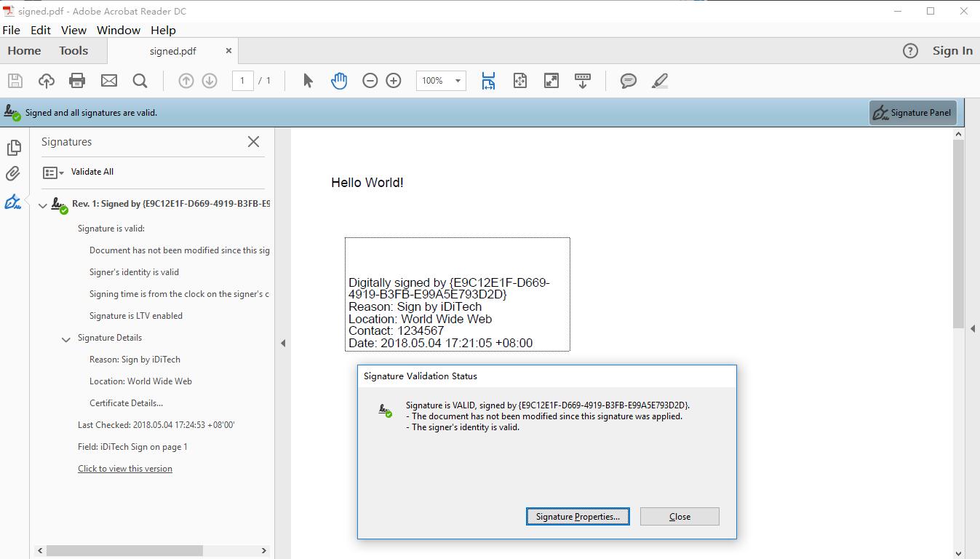Select the Selection arrow tool
Image resolution: width=980 pixels, height=559 pixels.
[x=307, y=81]
